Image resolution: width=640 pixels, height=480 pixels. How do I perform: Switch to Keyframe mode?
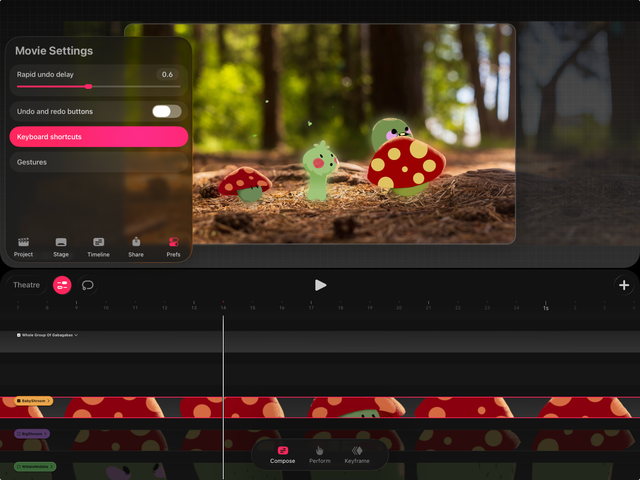coord(357,455)
